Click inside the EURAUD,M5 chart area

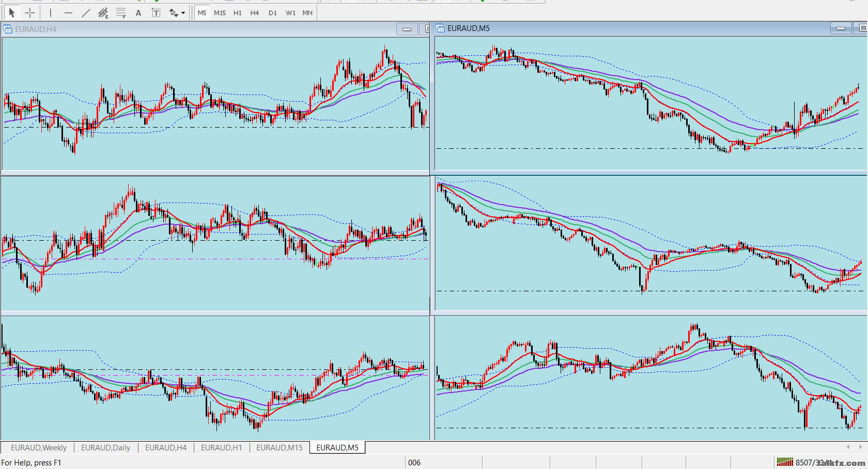point(650,103)
